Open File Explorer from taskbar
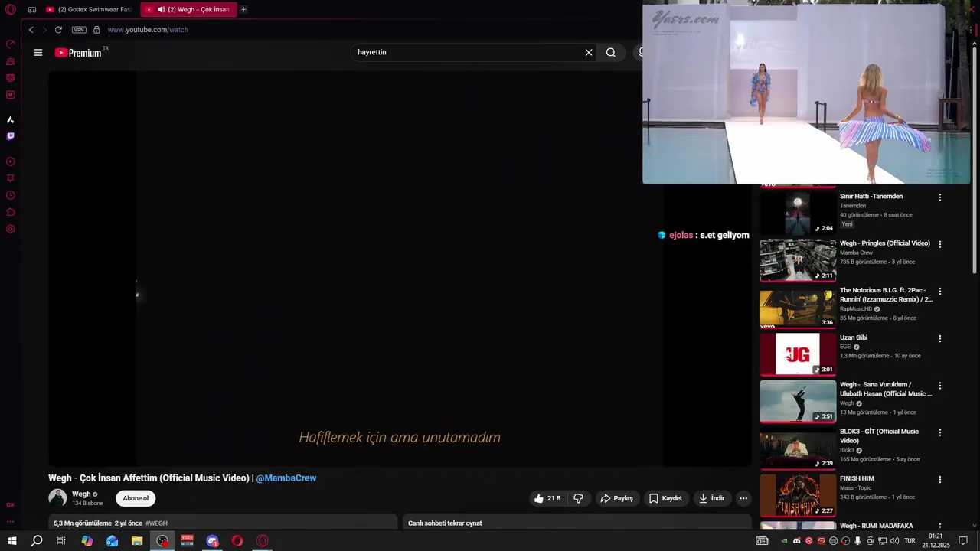The image size is (980, 551). click(137, 541)
